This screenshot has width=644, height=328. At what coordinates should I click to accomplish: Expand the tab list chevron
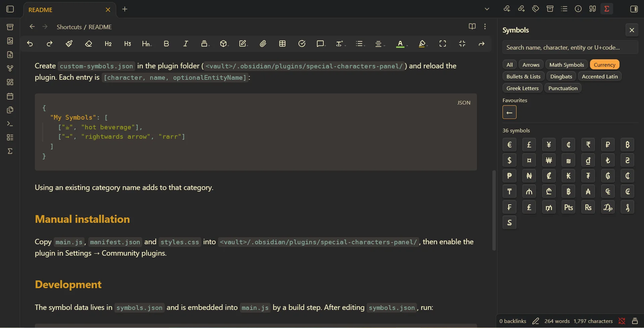pyautogui.click(x=487, y=9)
